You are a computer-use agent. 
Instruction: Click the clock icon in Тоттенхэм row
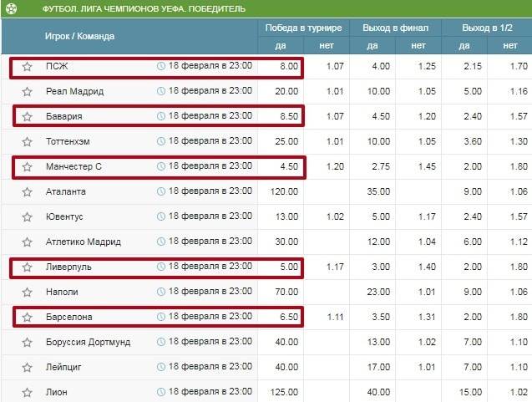coord(161,141)
